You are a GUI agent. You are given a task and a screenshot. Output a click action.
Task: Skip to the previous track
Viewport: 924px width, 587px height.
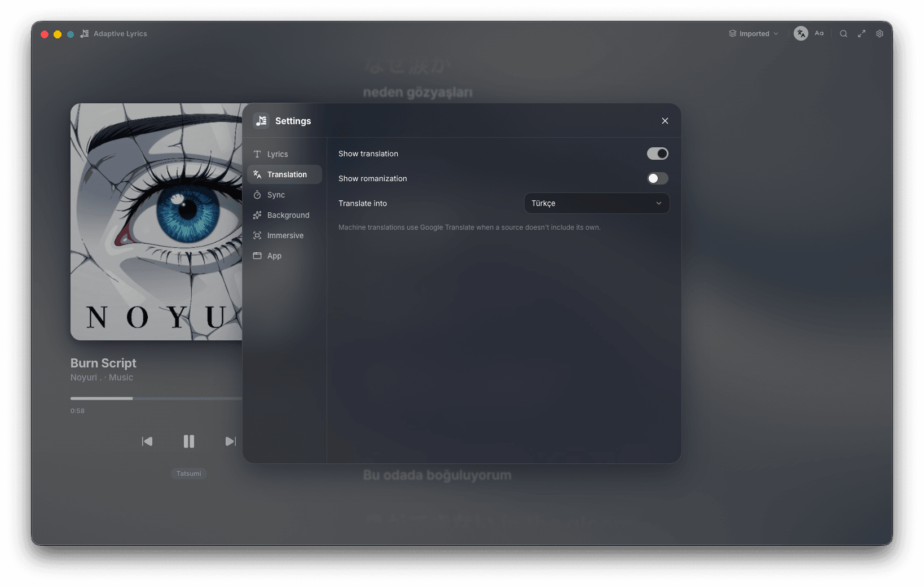click(147, 441)
